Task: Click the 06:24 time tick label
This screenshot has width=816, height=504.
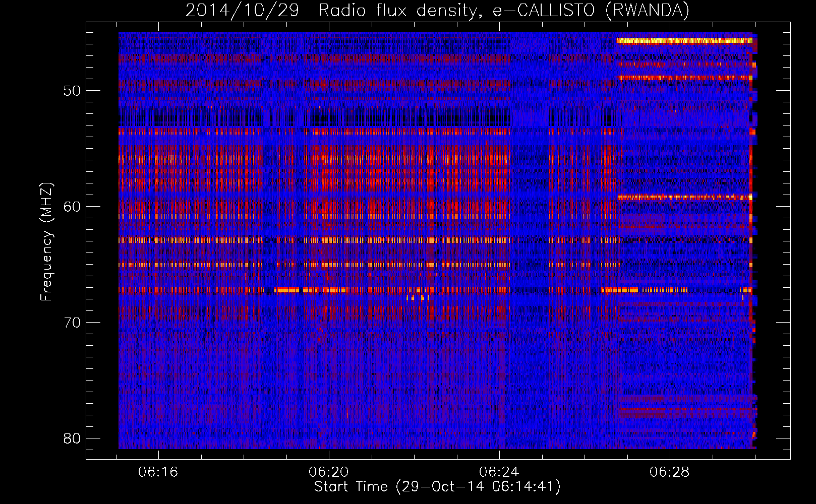Action: 499,472
